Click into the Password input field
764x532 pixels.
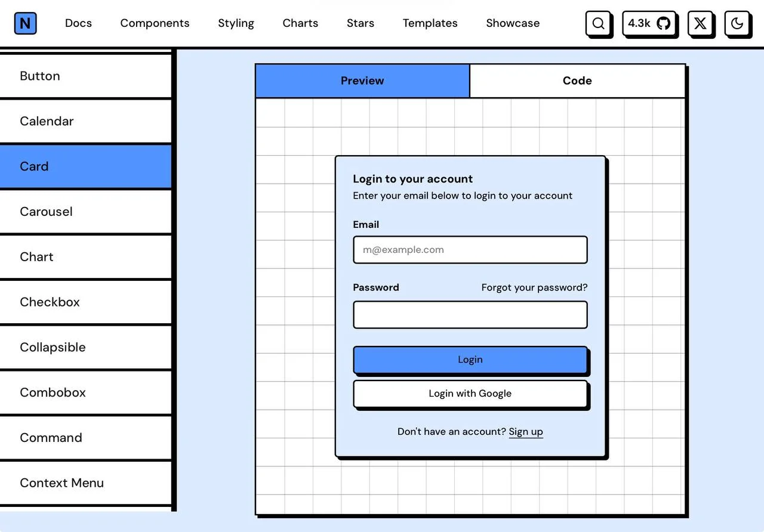coord(470,315)
